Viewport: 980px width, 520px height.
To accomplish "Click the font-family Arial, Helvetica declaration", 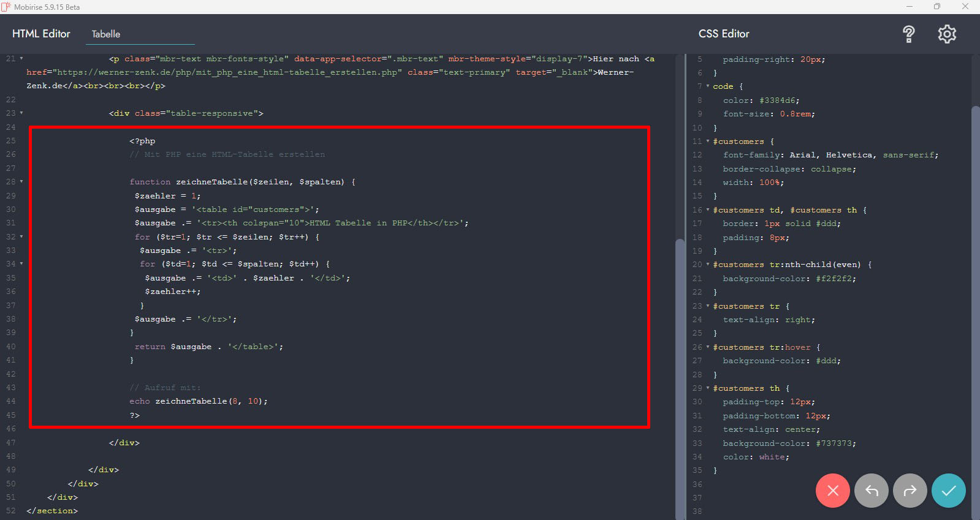I will click(x=830, y=155).
